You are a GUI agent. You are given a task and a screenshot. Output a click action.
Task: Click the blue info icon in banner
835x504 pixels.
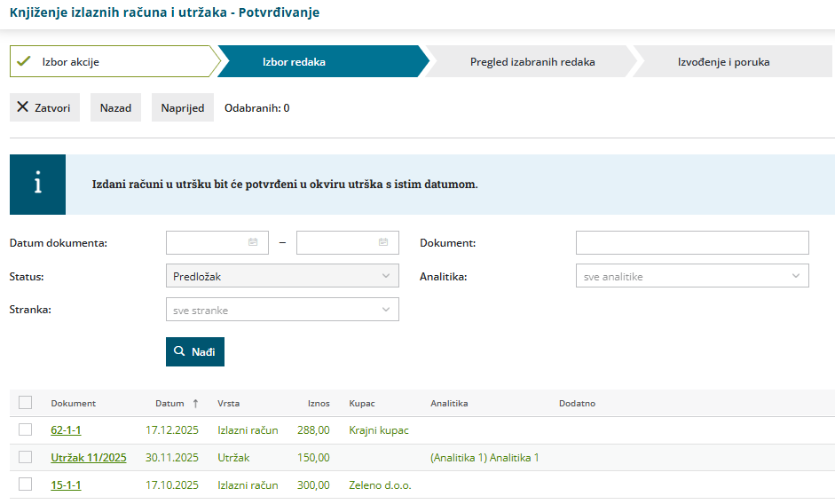click(38, 185)
